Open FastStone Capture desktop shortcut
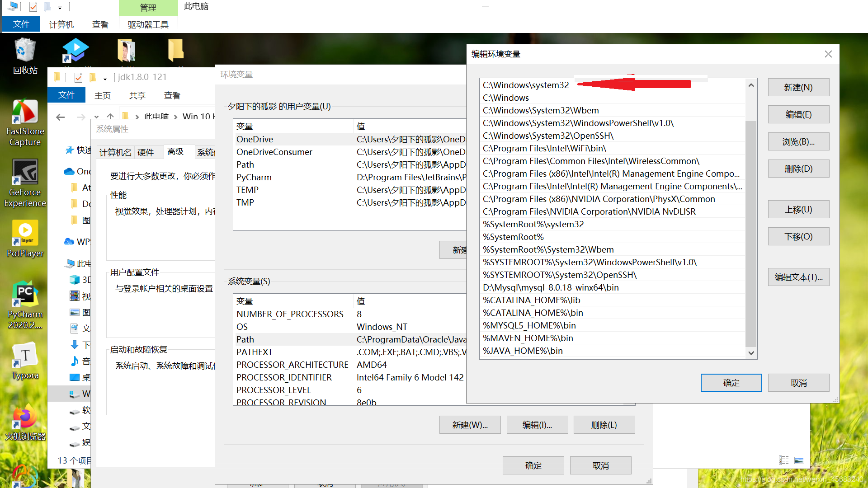The image size is (868, 488). tap(25, 122)
